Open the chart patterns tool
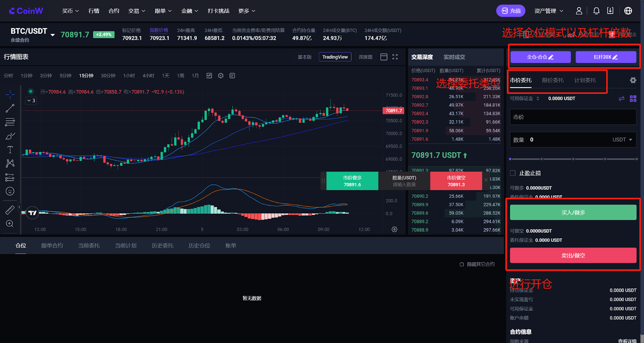This screenshot has width=644, height=343. (10, 163)
